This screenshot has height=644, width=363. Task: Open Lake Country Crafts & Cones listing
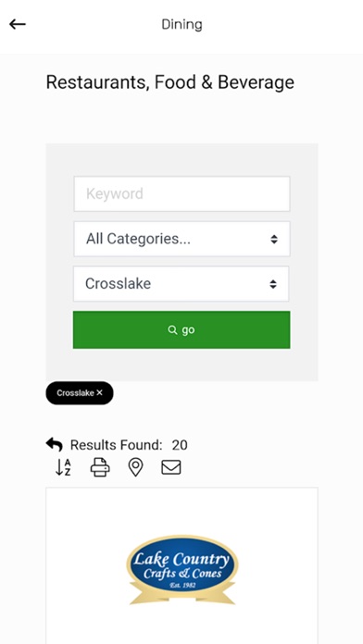coord(181,570)
